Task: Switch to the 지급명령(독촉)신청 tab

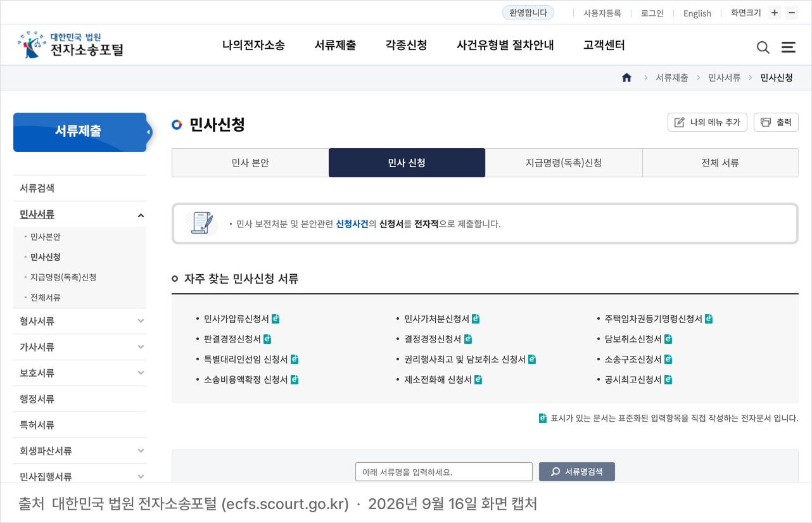Action: [x=564, y=163]
